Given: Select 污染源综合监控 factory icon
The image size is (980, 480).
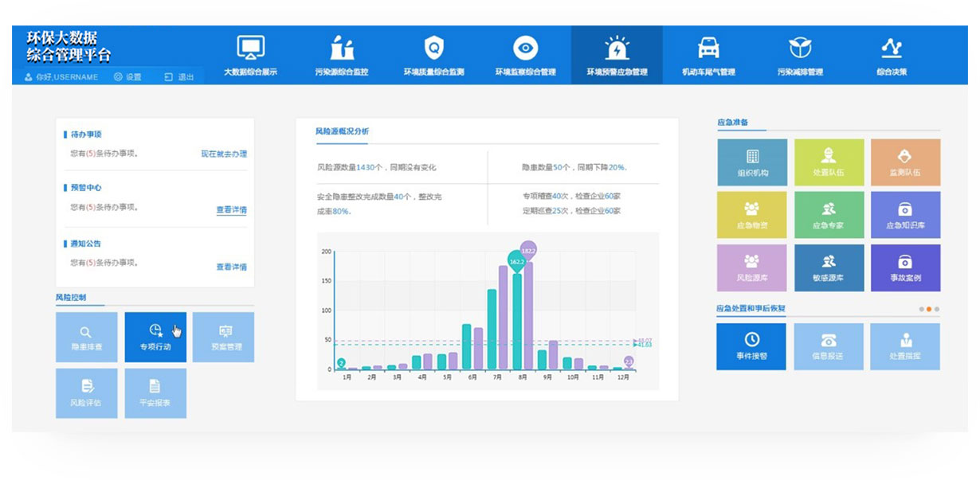Looking at the screenshot, I should click(342, 48).
